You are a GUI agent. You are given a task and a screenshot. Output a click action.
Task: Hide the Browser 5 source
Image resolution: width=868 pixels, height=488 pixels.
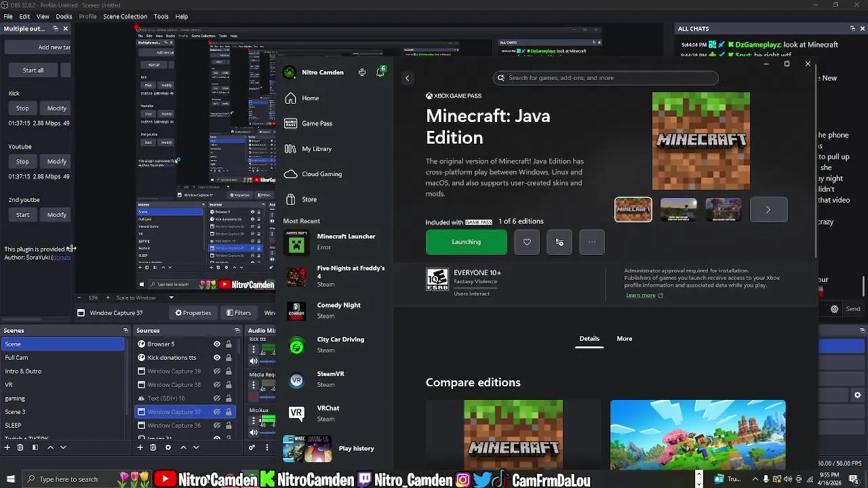click(x=217, y=344)
